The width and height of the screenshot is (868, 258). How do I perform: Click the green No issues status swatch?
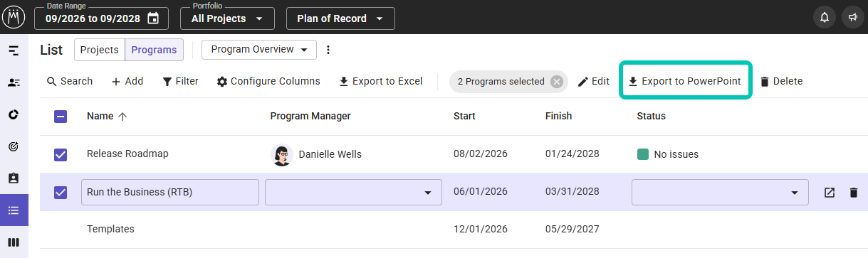642,154
